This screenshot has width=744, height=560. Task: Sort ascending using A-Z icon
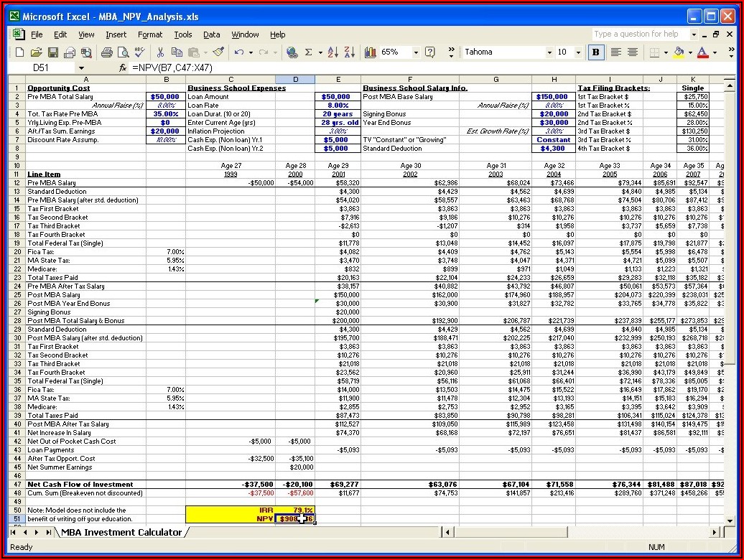(x=333, y=52)
